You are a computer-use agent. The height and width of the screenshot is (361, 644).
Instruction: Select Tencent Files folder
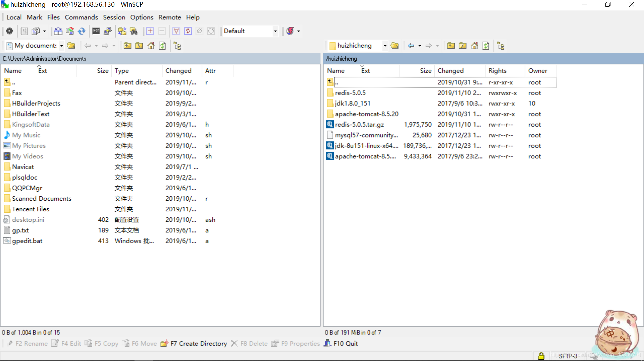pyautogui.click(x=31, y=209)
